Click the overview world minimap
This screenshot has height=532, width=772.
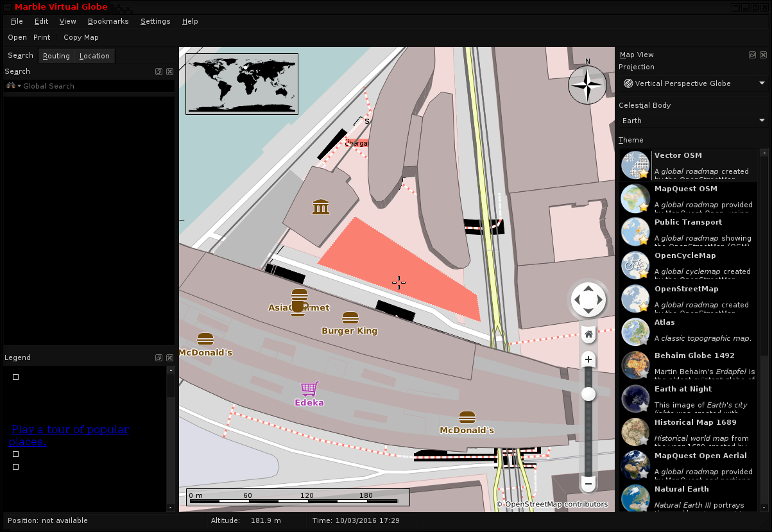pos(242,84)
